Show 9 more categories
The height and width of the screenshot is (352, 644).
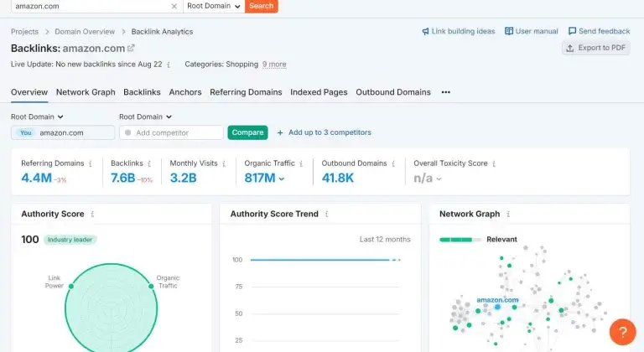(274, 65)
